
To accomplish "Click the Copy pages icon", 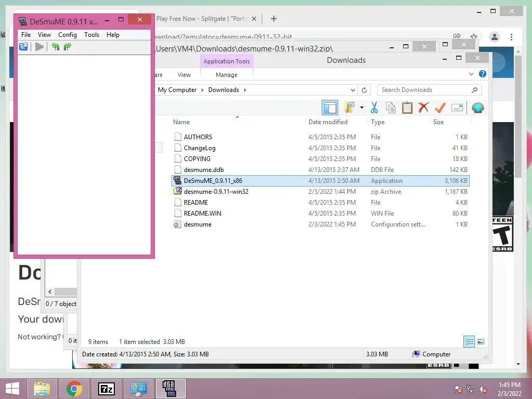I will [x=391, y=108].
